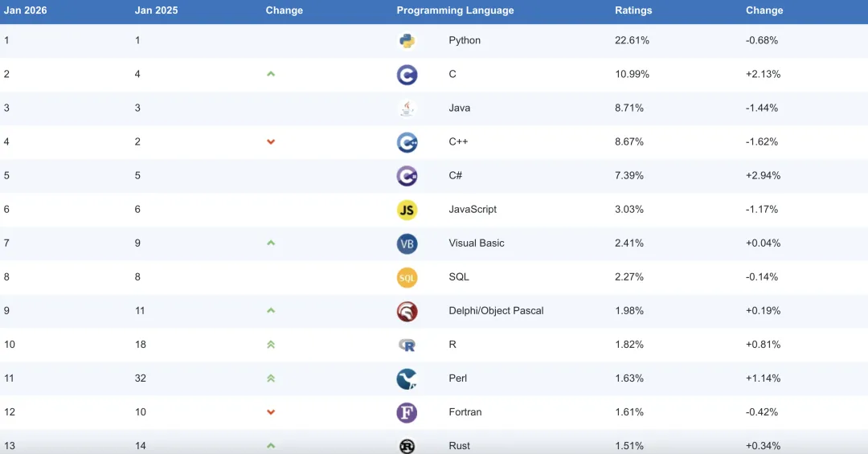Click the C language logo
868x454 pixels.
[x=407, y=75]
